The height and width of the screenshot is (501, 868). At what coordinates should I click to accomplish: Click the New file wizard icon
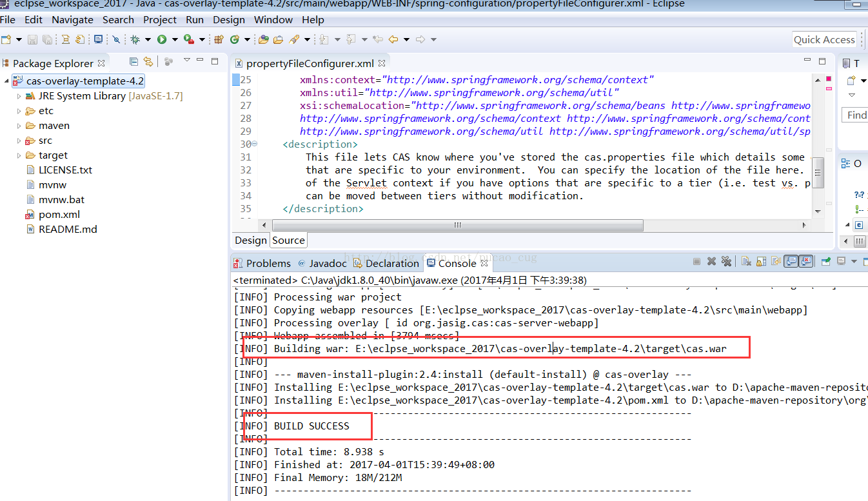tap(6, 39)
